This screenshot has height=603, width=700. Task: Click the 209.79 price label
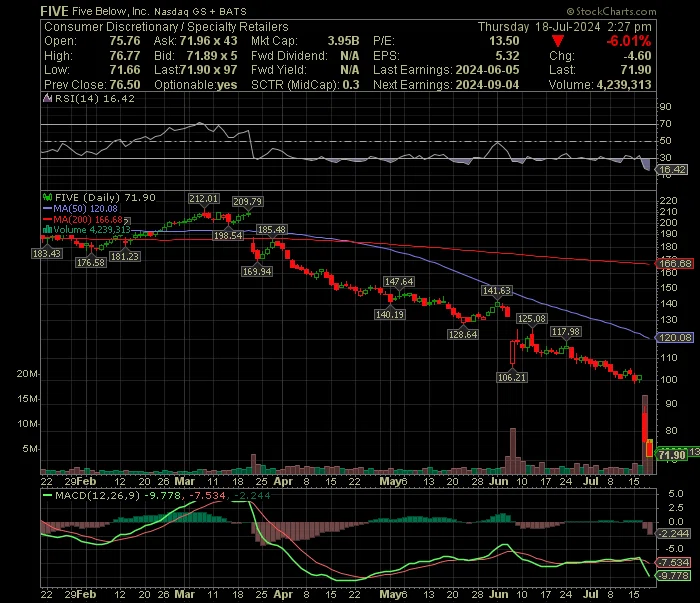pyautogui.click(x=248, y=202)
